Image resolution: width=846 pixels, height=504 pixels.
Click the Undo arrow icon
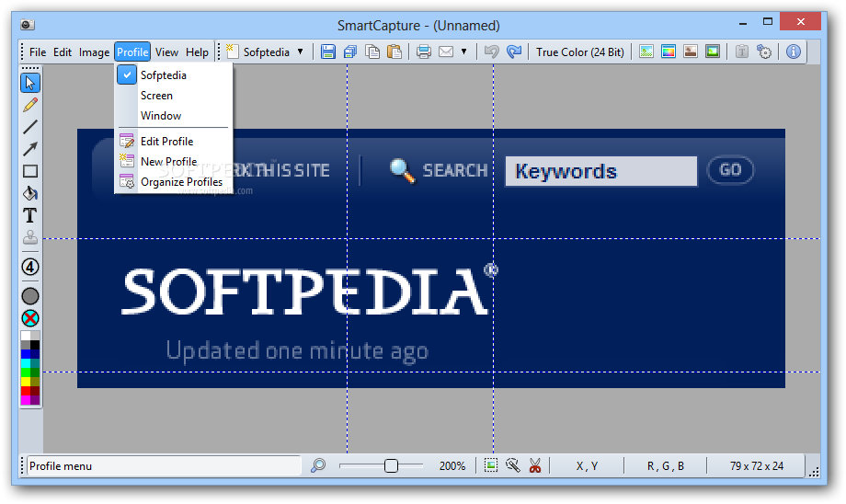492,52
